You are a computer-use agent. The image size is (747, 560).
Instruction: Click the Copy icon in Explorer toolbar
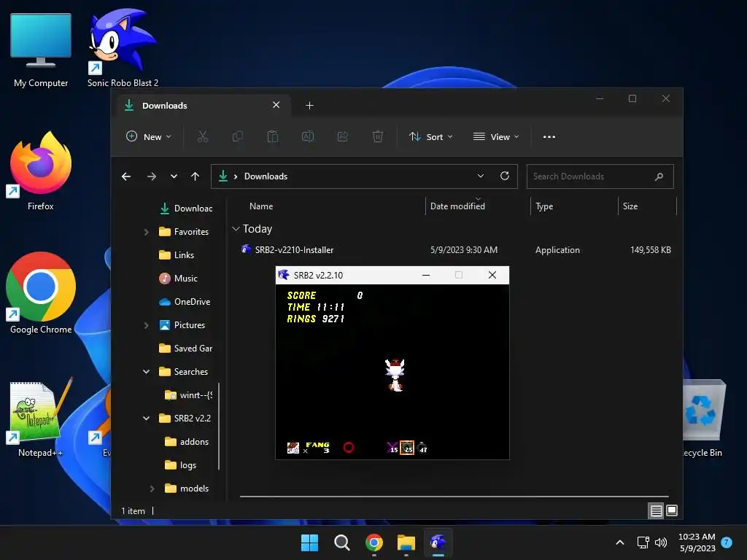point(237,136)
